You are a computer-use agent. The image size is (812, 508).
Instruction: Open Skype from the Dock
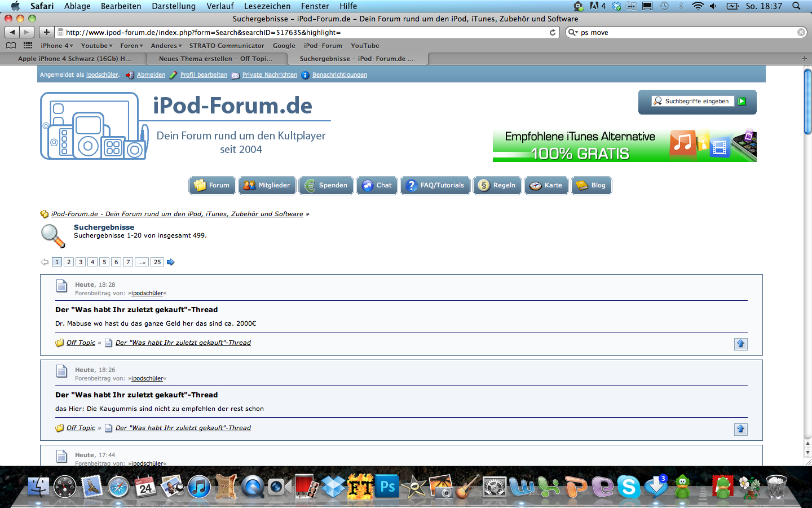tap(629, 487)
